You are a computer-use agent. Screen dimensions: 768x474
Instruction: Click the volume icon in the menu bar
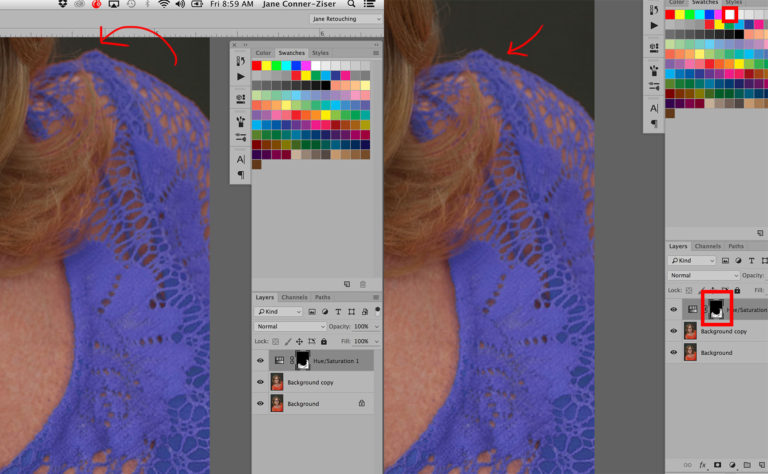[180, 4]
